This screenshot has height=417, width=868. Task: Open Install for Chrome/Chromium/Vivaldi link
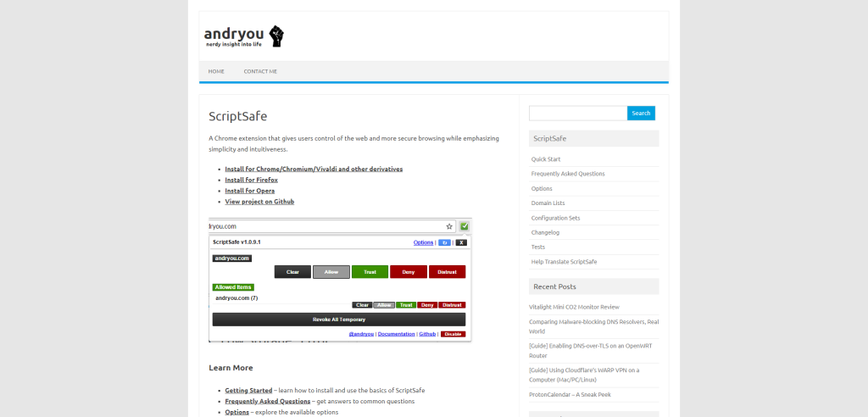(x=314, y=169)
